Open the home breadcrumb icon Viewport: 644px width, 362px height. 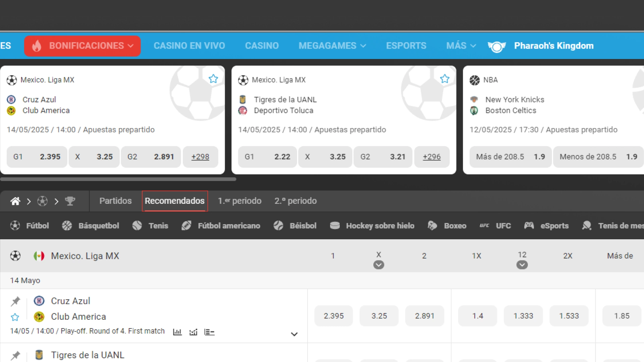(15, 201)
